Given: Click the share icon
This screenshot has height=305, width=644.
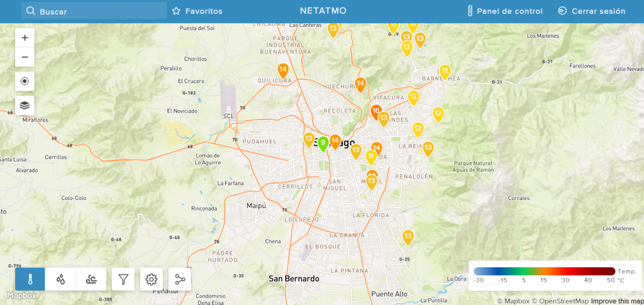Looking at the screenshot, I should click(180, 279).
